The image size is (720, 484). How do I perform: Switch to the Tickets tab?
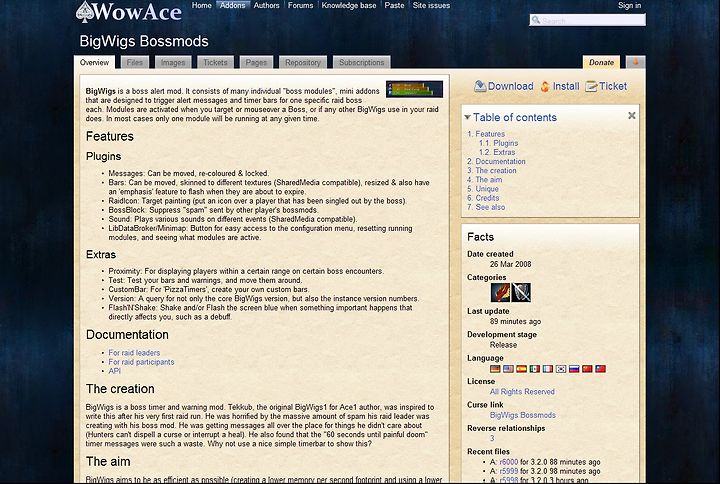[x=215, y=62]
